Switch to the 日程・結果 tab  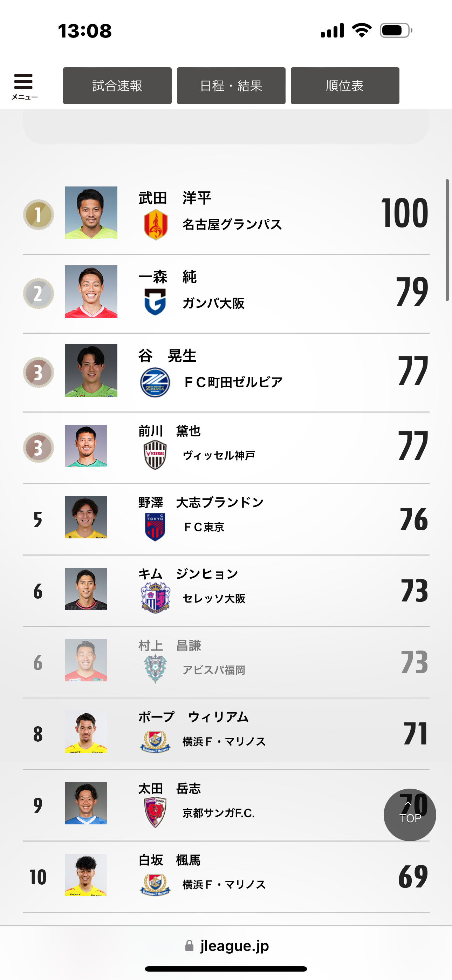click(231, 86)
